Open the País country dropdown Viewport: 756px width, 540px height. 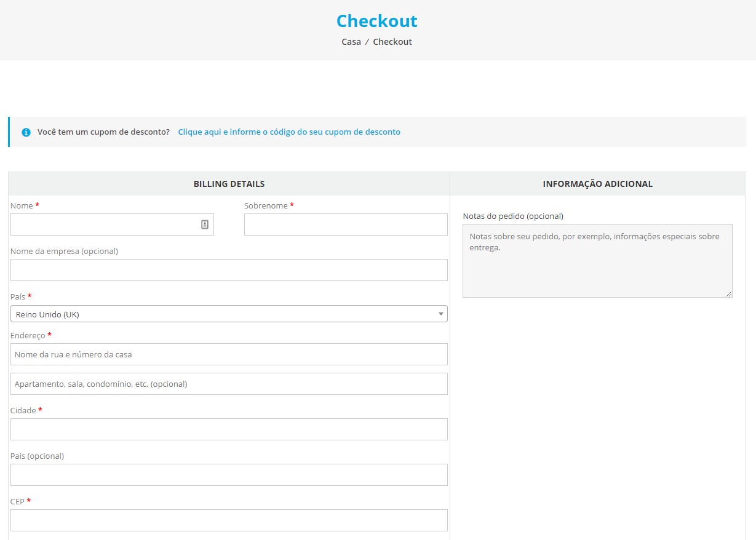click(x=229, y=314)
